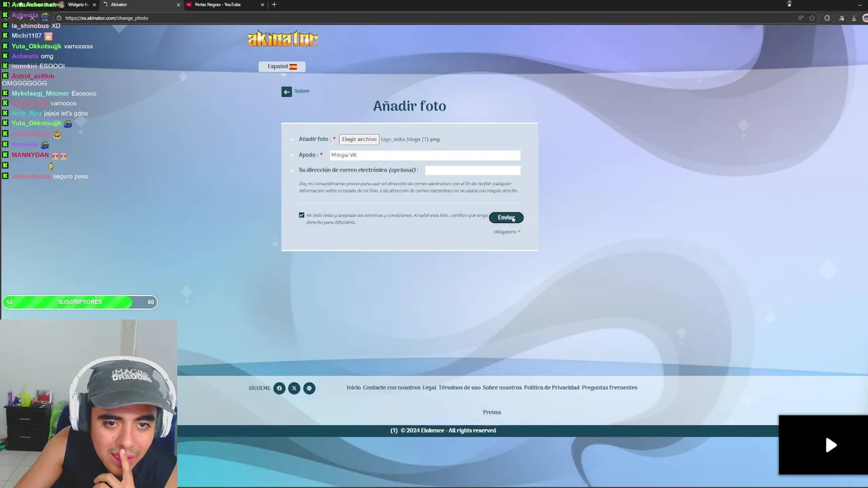The width and height of the screenshot is (868, 488).
Task: Open the X social icon in footer
Action: click(294, 388)
